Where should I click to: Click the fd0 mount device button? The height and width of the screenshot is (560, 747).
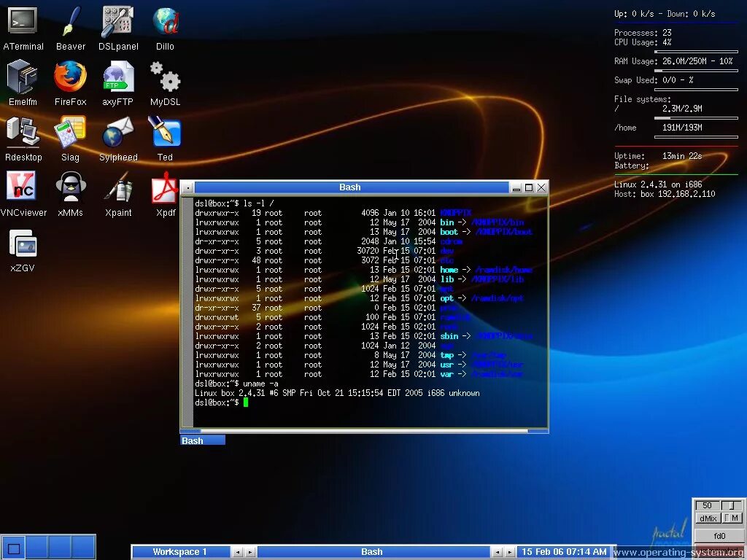719,536
